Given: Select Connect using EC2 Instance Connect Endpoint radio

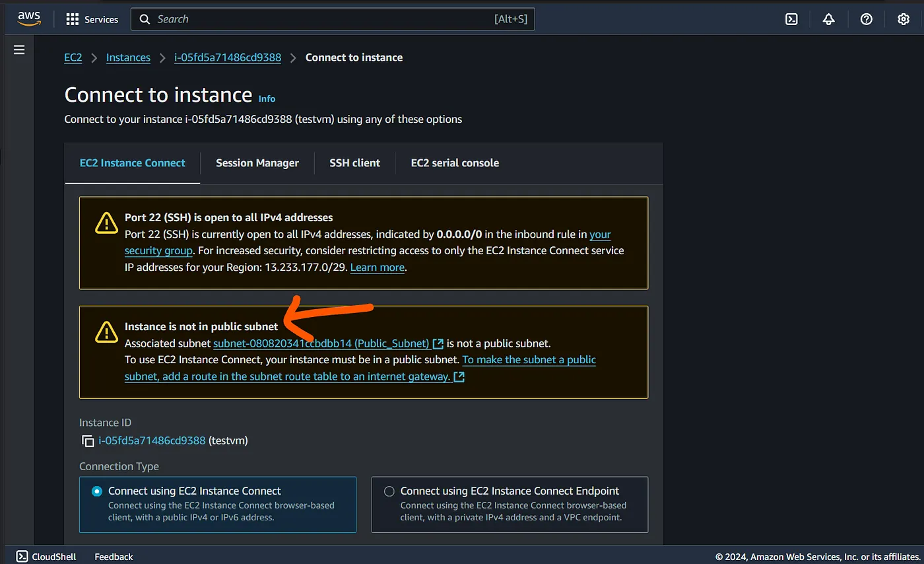Looking at the screenshot, I should coord(389,491).
